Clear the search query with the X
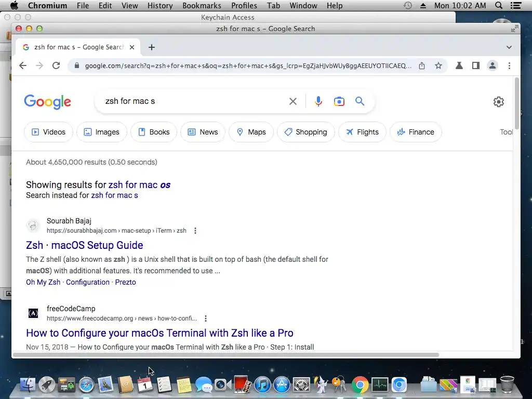The height and width of the screenshot is (399, 532). [293, 101]
